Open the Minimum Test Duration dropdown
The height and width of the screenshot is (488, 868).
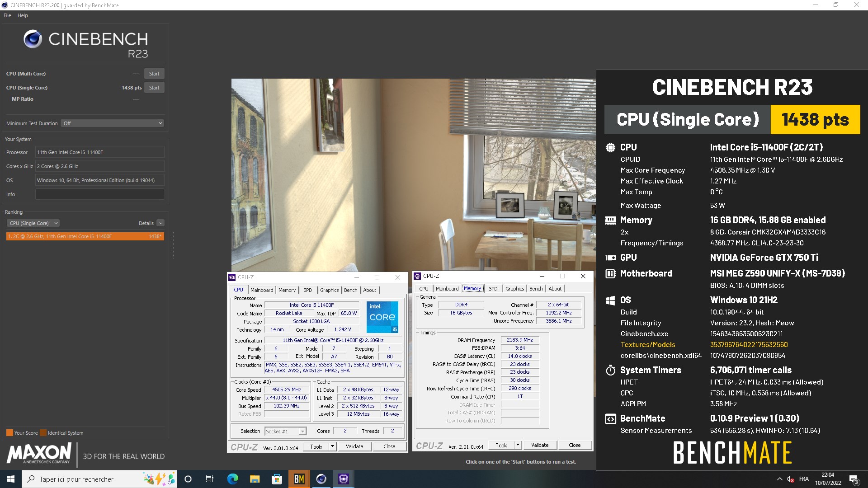pyautogui.click(x=112, y=123)
